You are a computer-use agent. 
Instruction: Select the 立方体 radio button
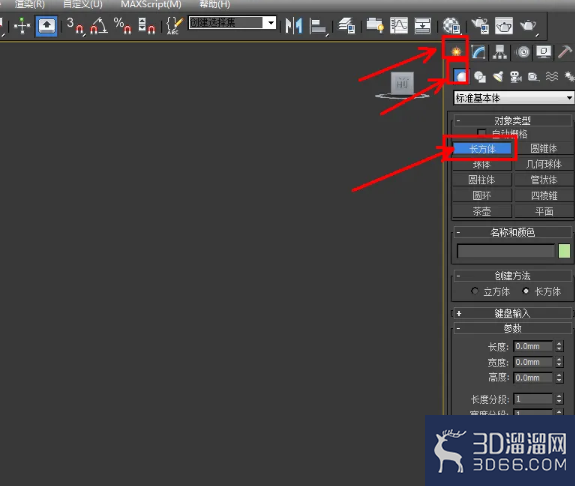tap(475, 291)
